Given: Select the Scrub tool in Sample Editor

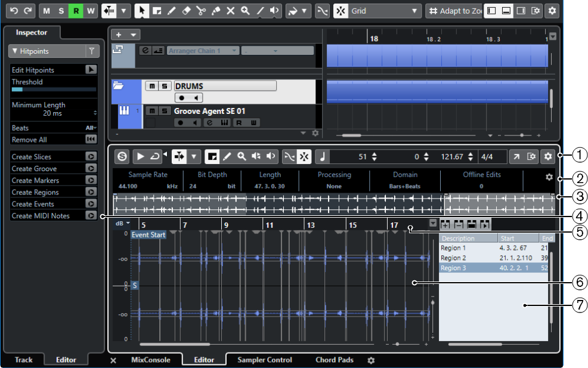Looking at the screenshot, I should pyautogui.click(x=256, y=156).
